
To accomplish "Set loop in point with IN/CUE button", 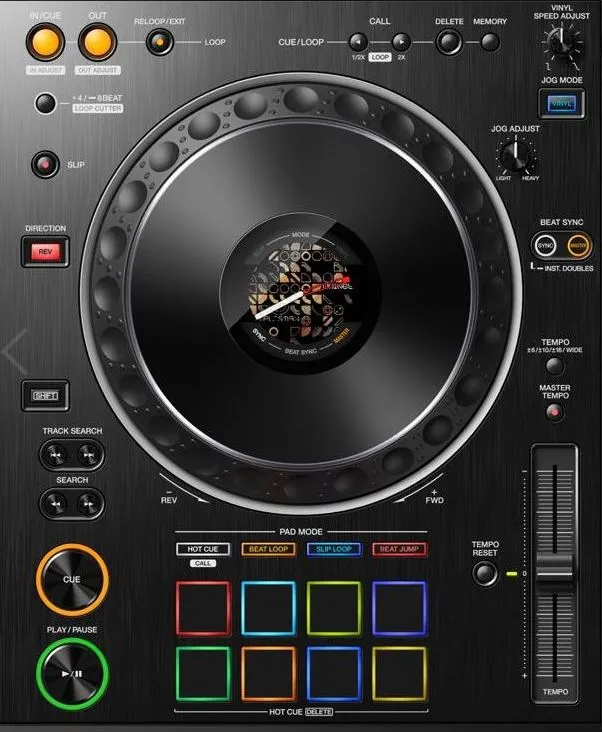I will (x=45, y=42).
